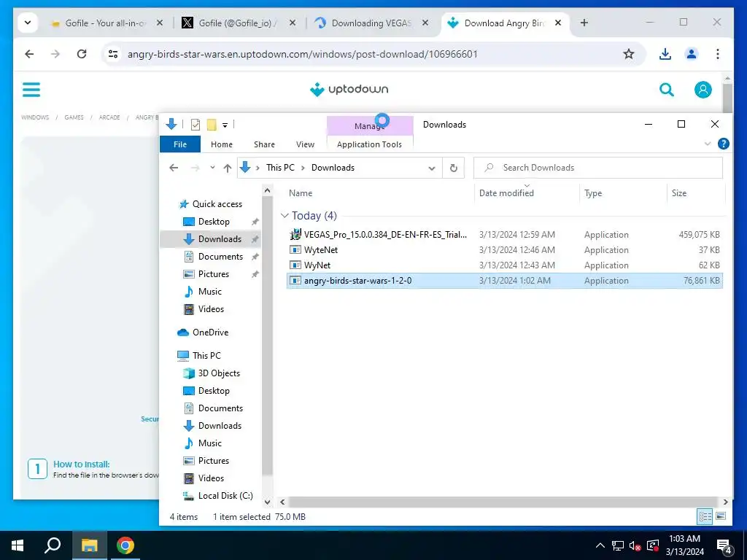Open the Home ribbon tab
Viewport: 747px width, 560px height.
point(222,144)
